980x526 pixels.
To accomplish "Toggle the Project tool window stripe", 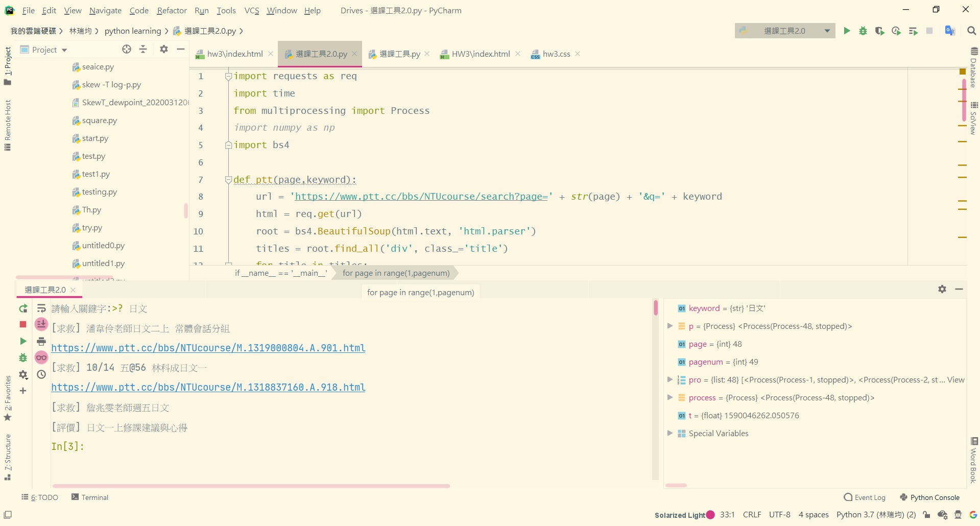I will [8, 65].
